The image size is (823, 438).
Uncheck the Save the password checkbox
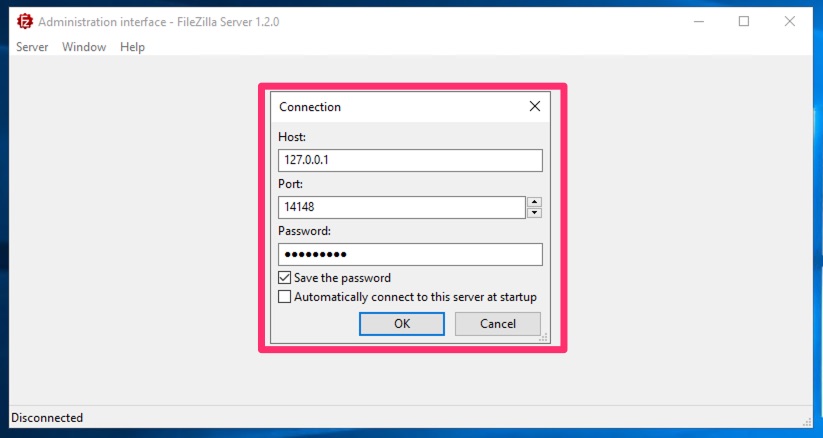pos(285,278)
